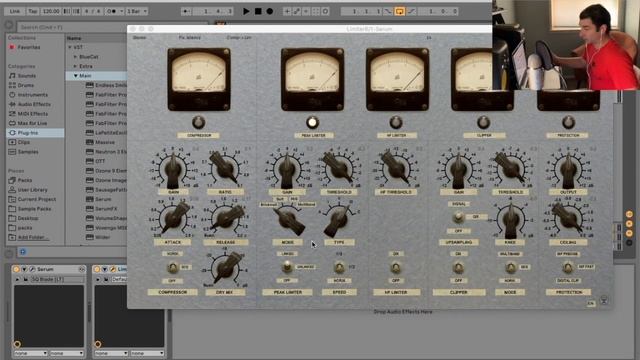Select the Plug-Ins category

pyautogui.click(x=35, y=133)
